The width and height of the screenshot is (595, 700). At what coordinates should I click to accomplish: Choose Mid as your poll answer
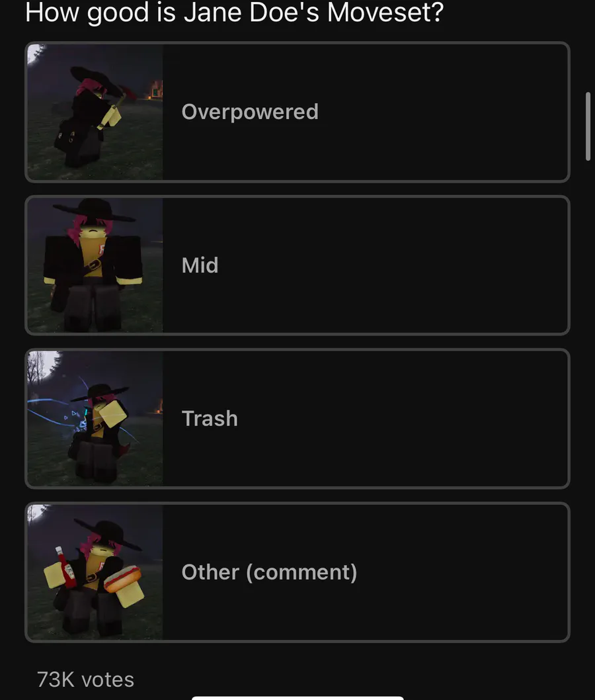point(297,265)
